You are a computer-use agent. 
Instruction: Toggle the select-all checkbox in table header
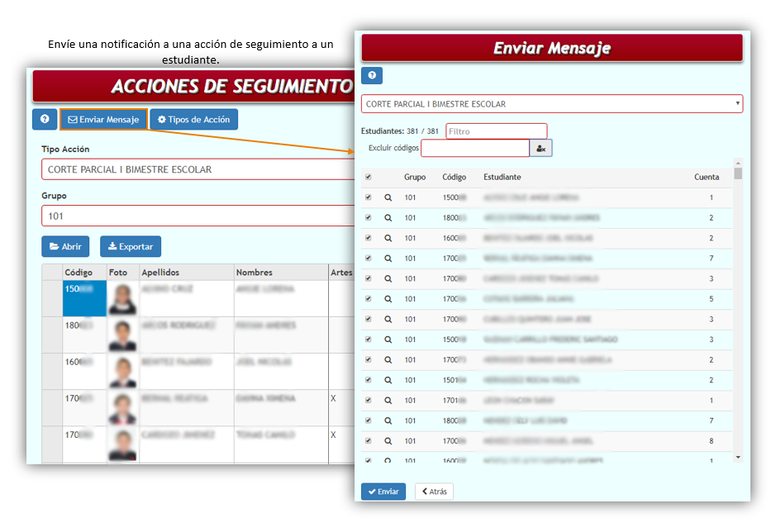pyautogui.click(x=368, y=177)
